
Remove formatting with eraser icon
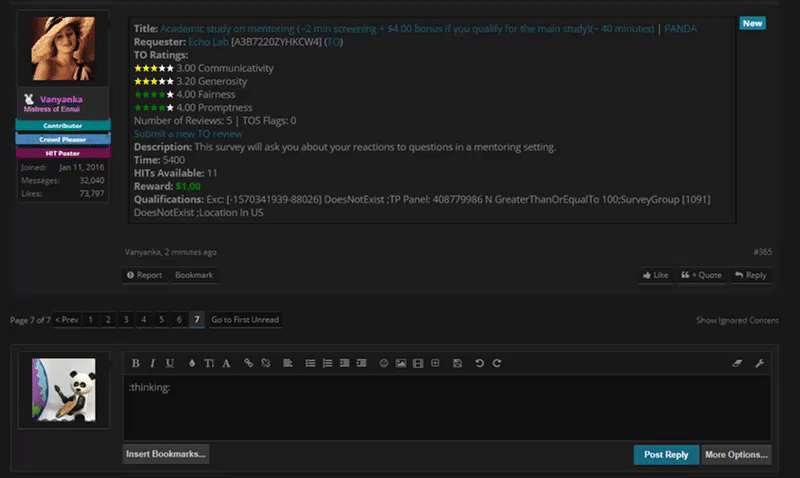(737, 363)
